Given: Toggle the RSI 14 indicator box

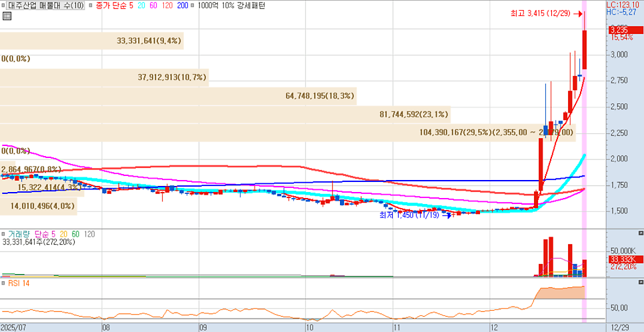Looking at the screenshot, I should (4, 283).
